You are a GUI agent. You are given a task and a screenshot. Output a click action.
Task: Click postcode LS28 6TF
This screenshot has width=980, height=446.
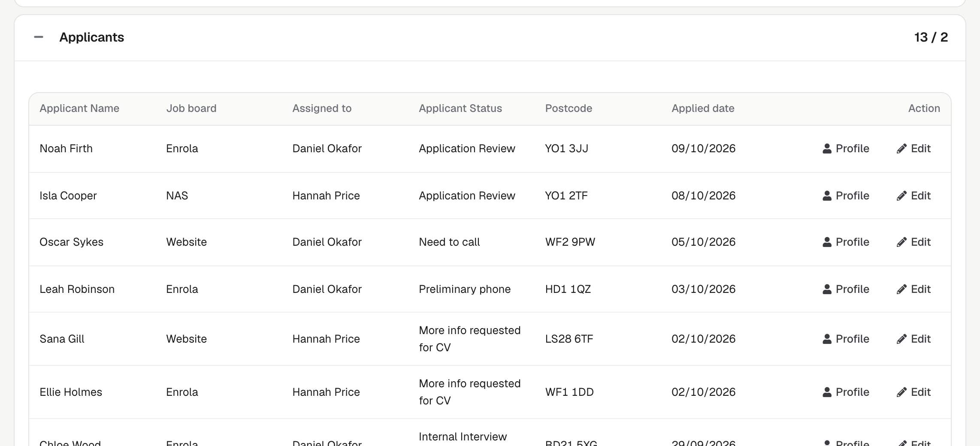coord(569,339)
